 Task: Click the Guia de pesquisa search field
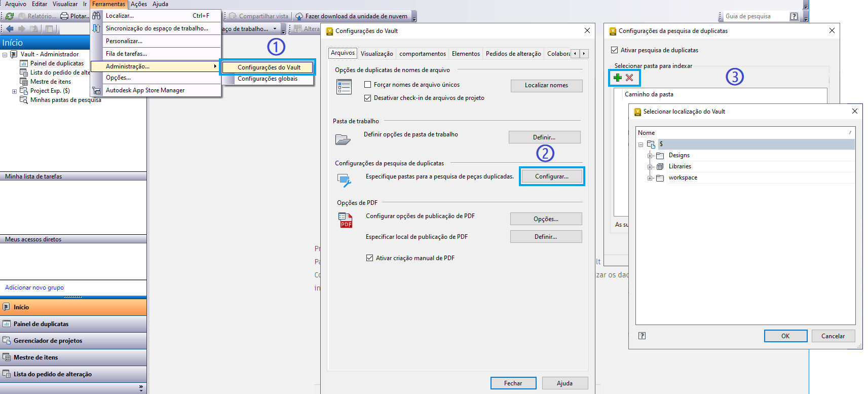[756, 16]
